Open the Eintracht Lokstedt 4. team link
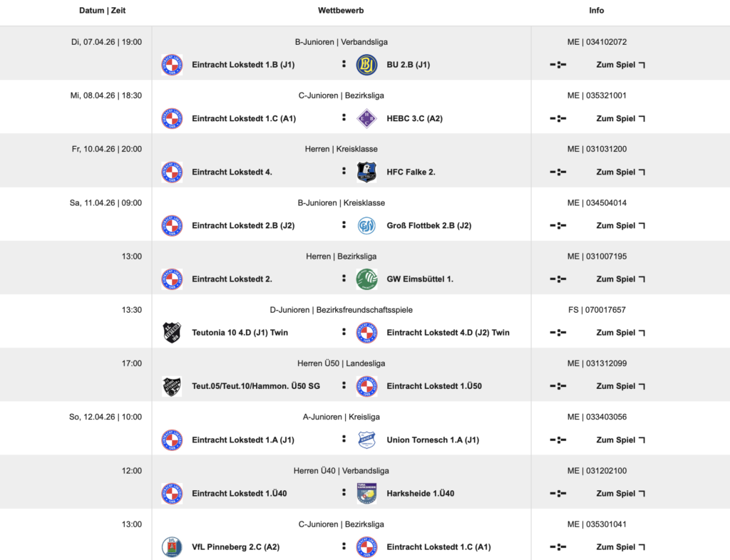The width and height of the screenshot is (730, 560). point(232,172)
